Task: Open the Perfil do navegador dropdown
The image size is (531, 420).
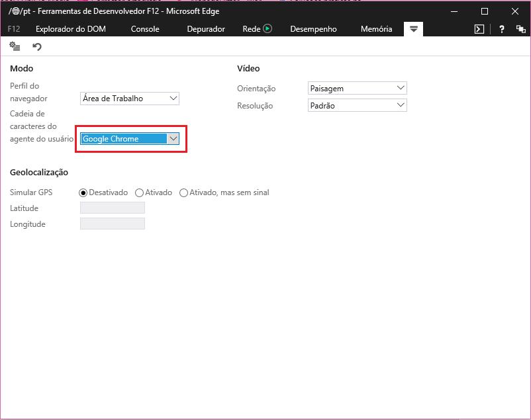Action: pyautogui.click(x=129, y=99)
